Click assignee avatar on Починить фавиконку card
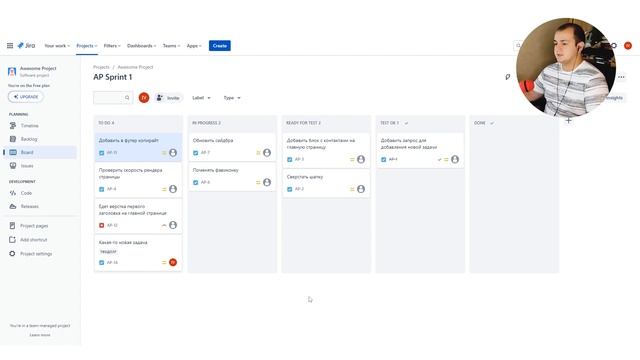Viewport: 640px width, 360px height. pos(267,182)
